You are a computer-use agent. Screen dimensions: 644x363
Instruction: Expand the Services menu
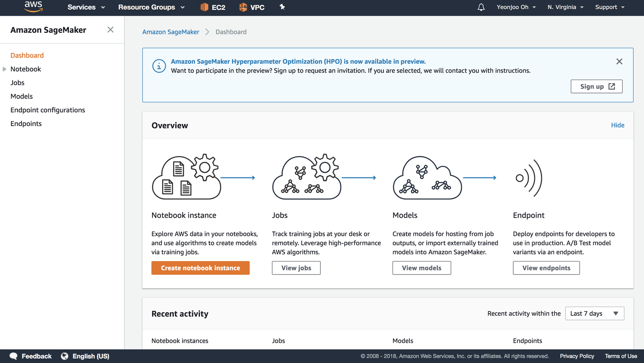coord(86,7)
